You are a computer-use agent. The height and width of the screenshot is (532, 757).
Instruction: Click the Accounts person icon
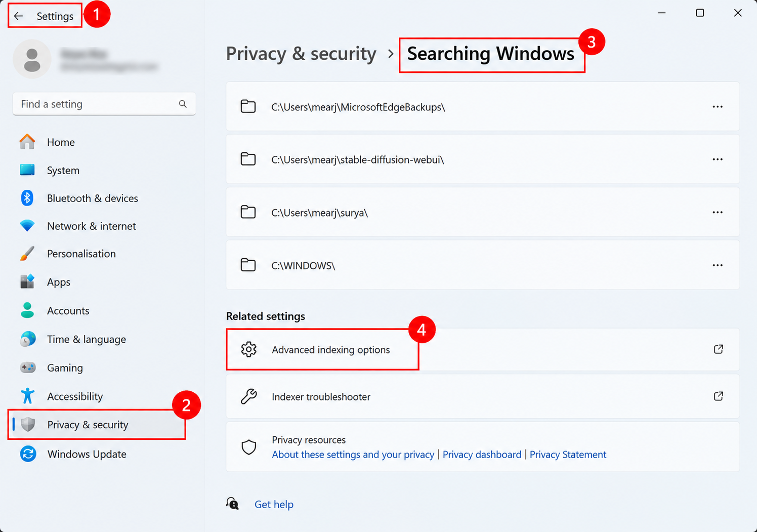click(x=27, y=310)
